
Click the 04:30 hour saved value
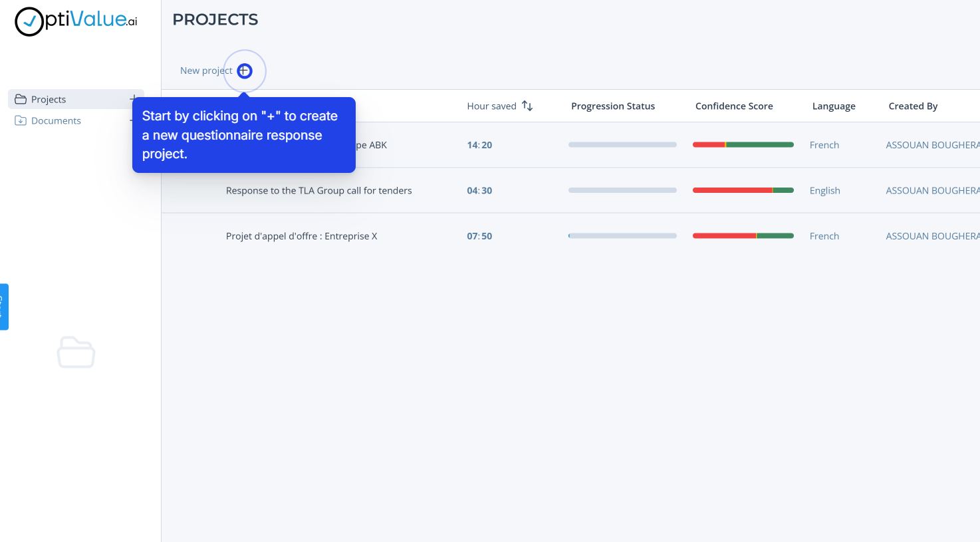click(479, 190)
